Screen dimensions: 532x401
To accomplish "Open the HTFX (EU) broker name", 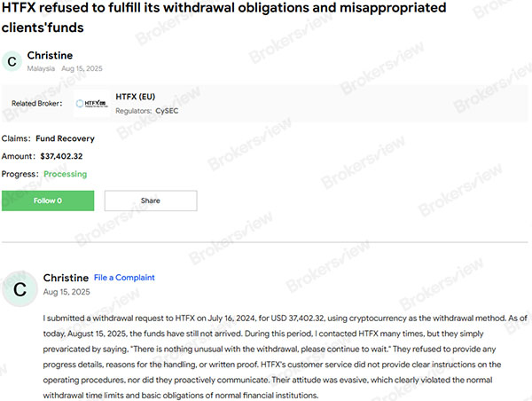I will coord(137,97).
